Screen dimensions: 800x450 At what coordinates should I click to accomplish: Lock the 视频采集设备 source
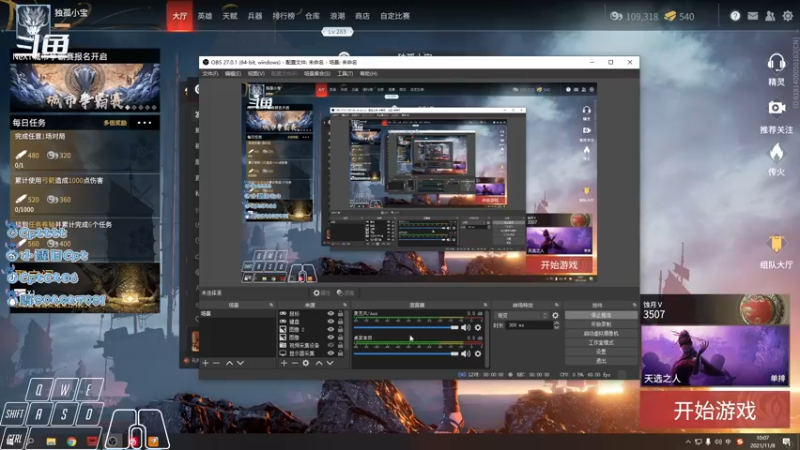pos(340,345)
